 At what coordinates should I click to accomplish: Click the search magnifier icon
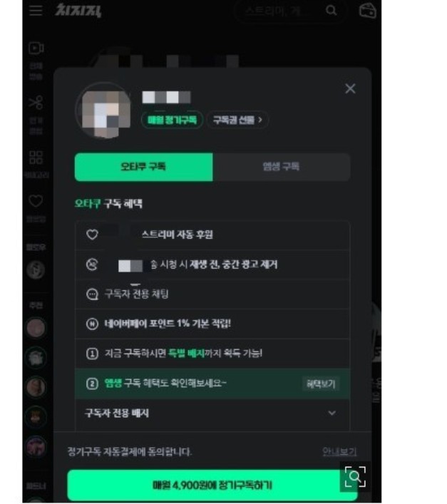click(x=331, y=11)
